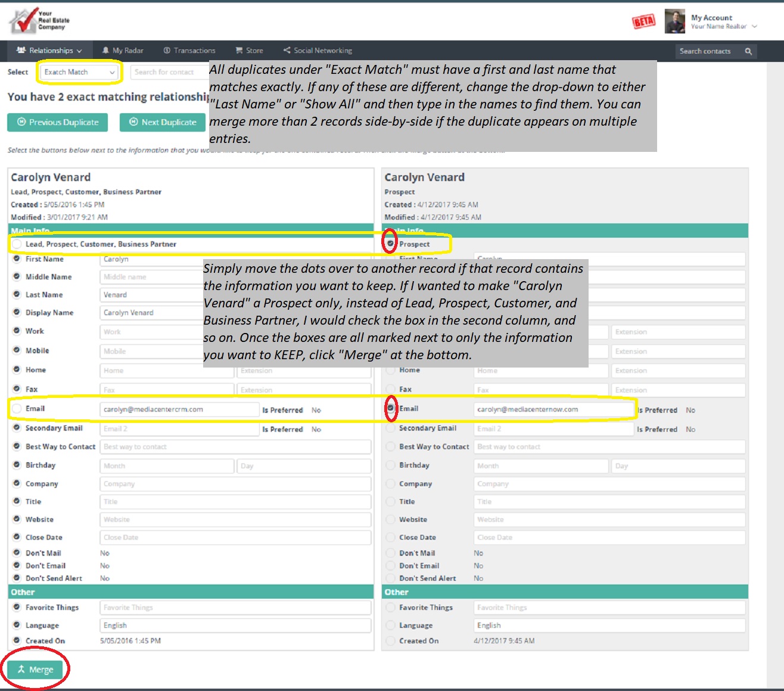
Task: Click the My Radar bell icon
Action: [105, 51]
